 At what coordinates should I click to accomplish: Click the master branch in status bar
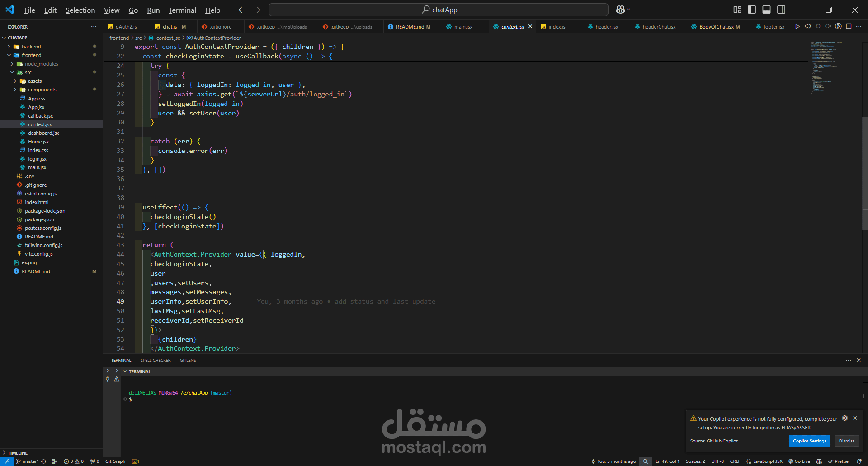point(27,461)
